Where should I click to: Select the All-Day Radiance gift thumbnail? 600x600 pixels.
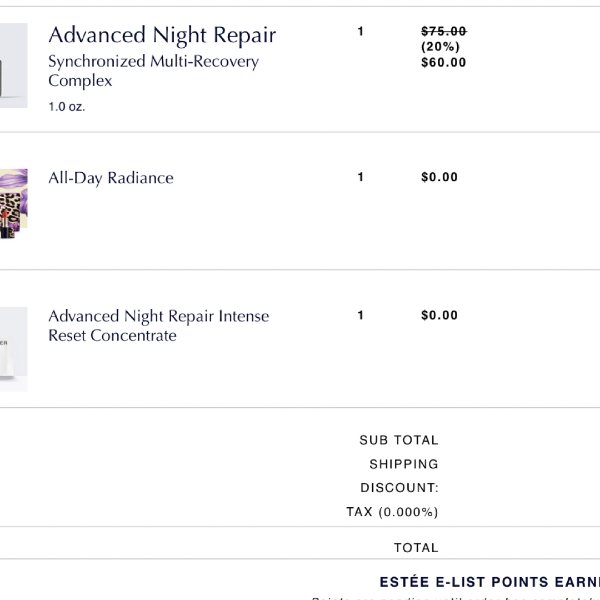[13, 204]
